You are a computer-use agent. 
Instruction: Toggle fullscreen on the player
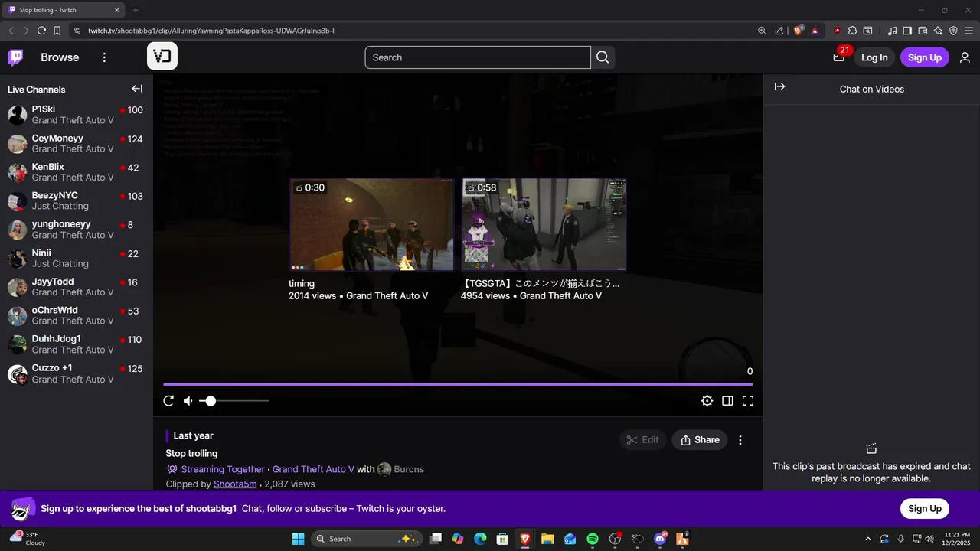point(748,401)
